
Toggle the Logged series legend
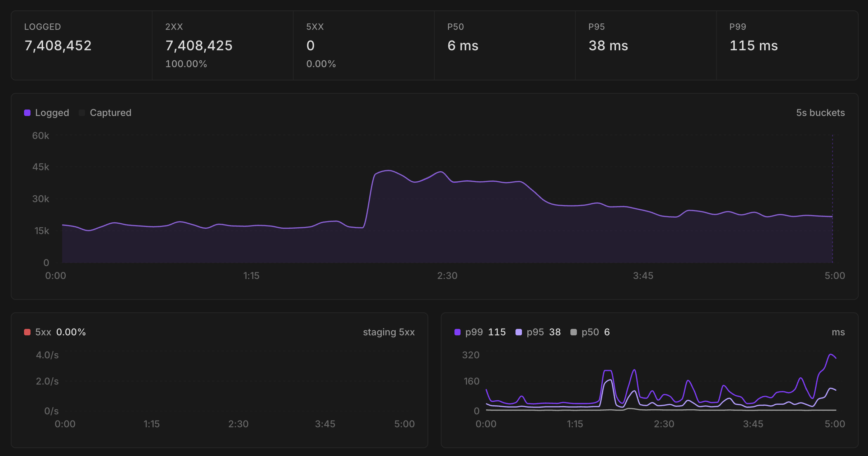[47, 113]
